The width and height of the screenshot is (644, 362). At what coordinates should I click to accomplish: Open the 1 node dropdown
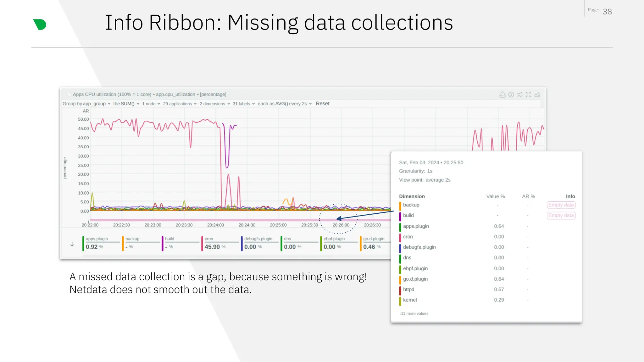point(151,104)
